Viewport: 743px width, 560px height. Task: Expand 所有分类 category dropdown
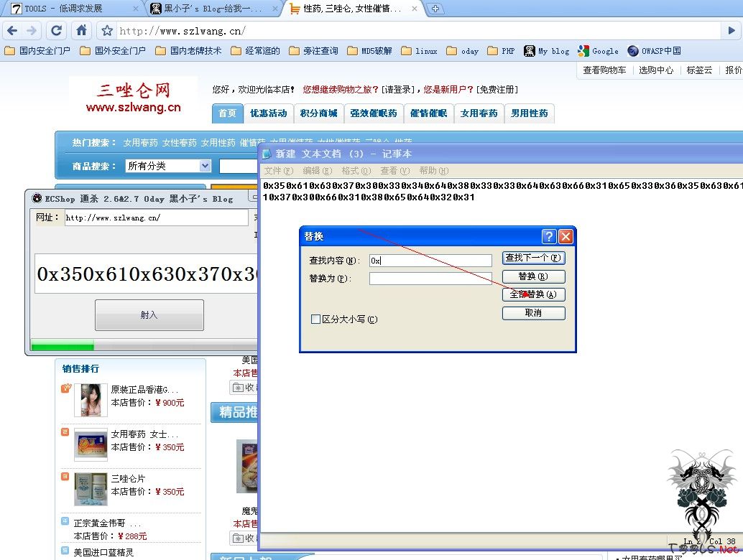(x=167, y=166)
